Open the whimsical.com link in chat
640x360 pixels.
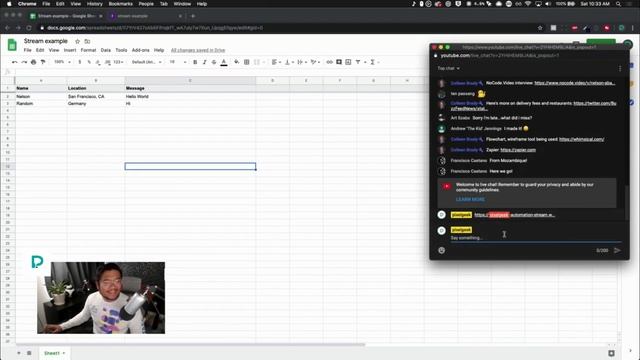(x=582, y=139)
